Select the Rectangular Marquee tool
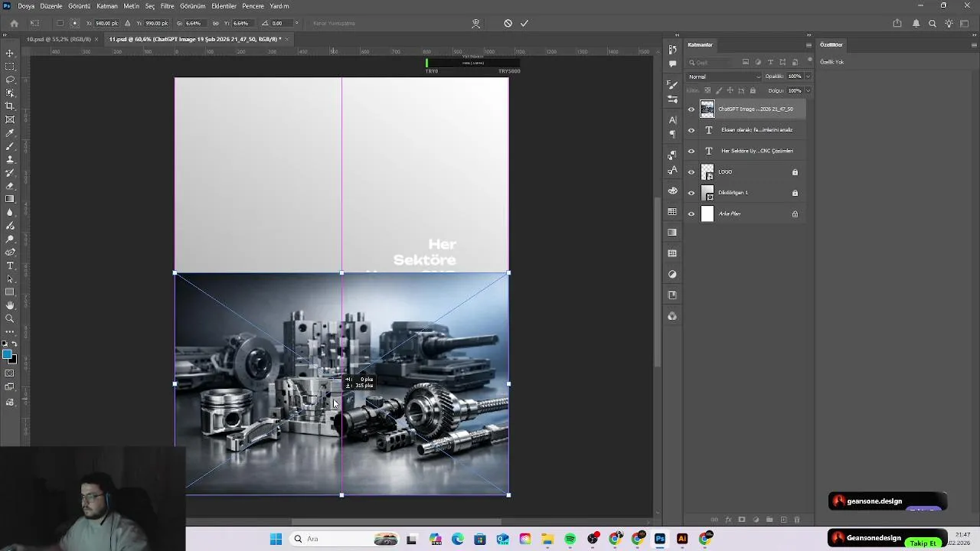 click(10, 67)
